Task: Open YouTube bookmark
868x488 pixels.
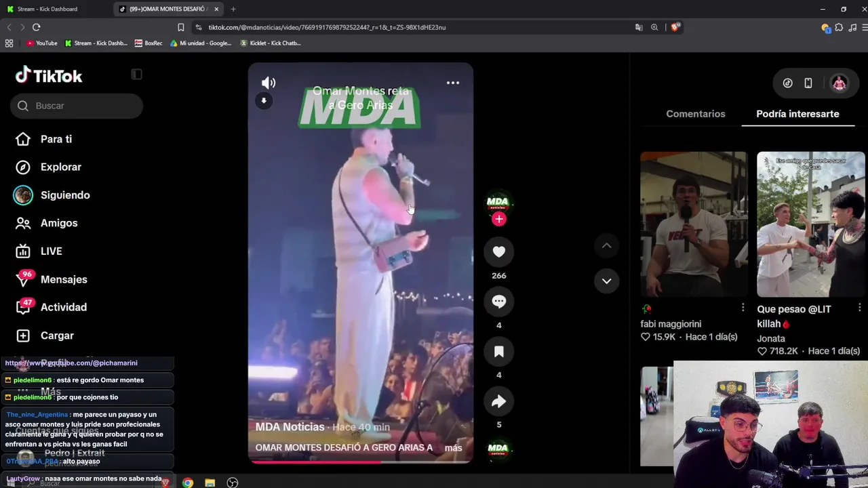Action: tap(42, 43)
